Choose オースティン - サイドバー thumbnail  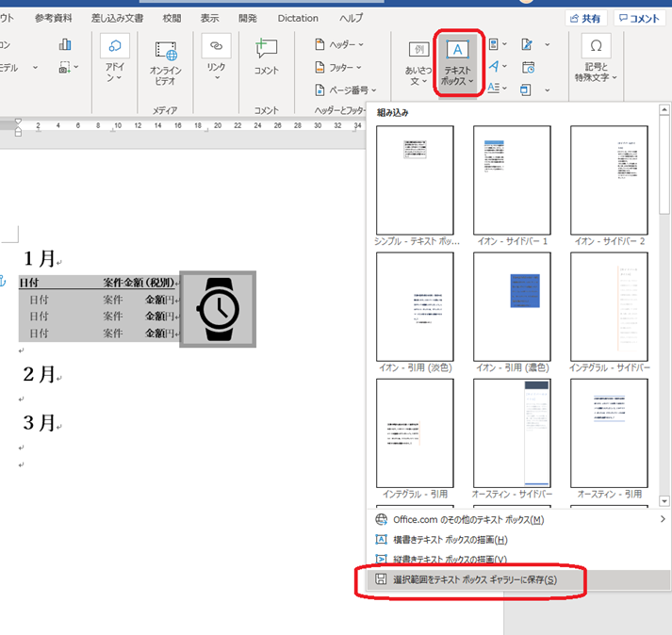tap(512, 433)
